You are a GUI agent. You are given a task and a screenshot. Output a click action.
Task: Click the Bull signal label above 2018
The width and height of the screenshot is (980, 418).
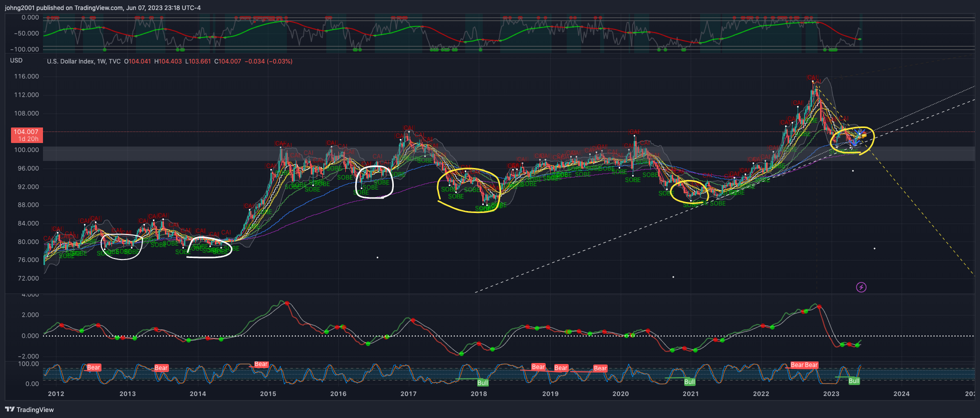click(x=483, y=383)
